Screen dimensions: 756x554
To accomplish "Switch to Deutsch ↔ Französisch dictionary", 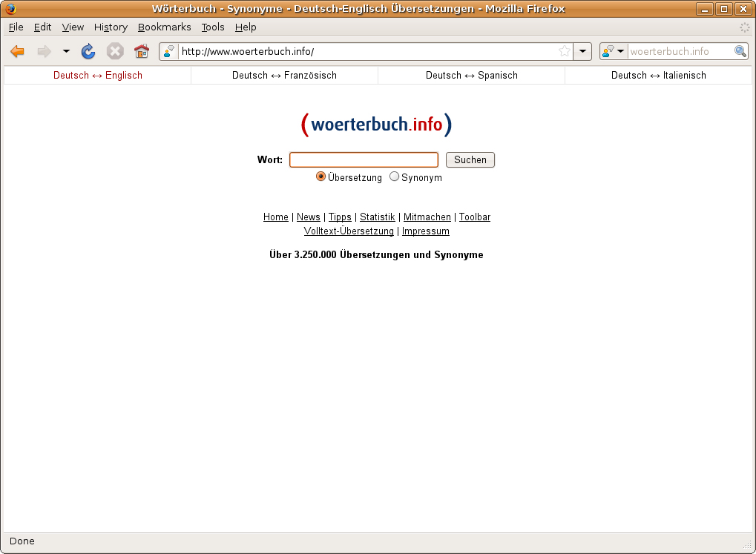I will [284, 75].
